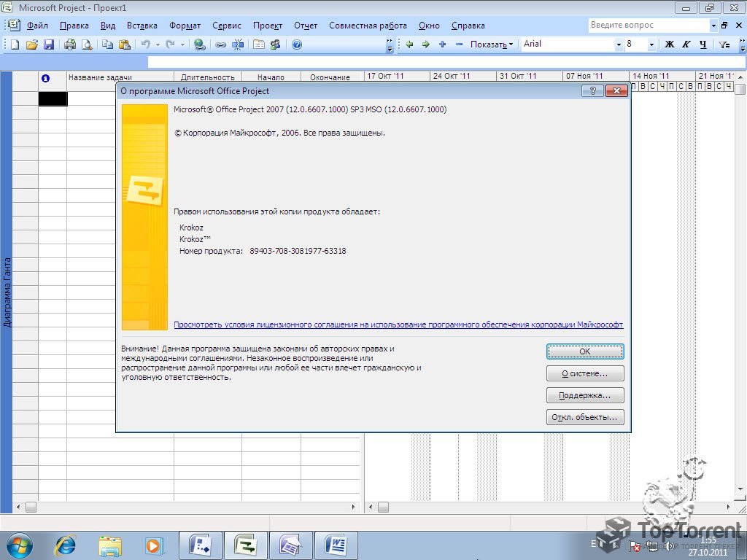Image resolution: width=747 pixels, height=560 pixels.
Task: Expand formatting toolbar options chevron at far right
Action: click(x=742, y=44)
